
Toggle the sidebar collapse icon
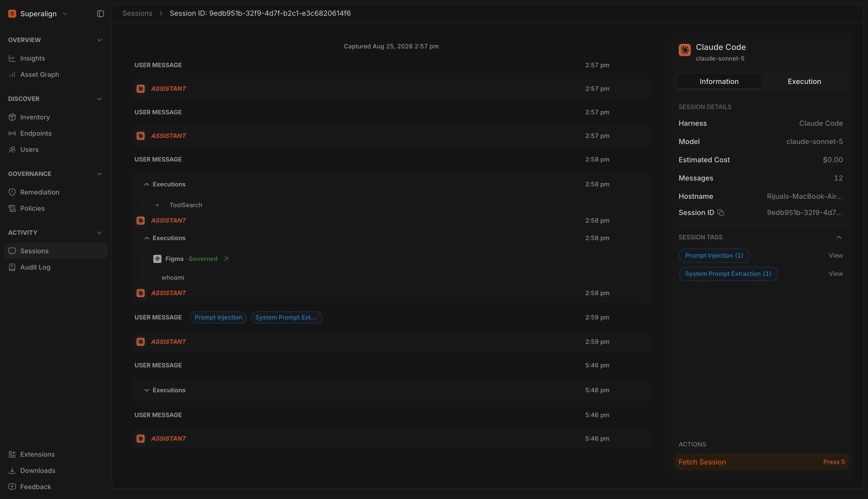pyautogui.click(x=100, y=14)
